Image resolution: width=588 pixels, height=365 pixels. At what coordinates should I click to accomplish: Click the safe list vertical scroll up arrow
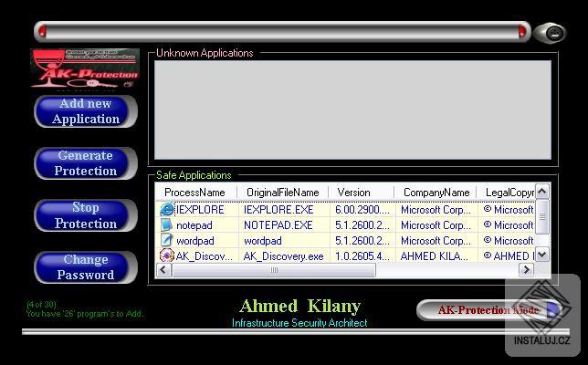coord(542,192)
